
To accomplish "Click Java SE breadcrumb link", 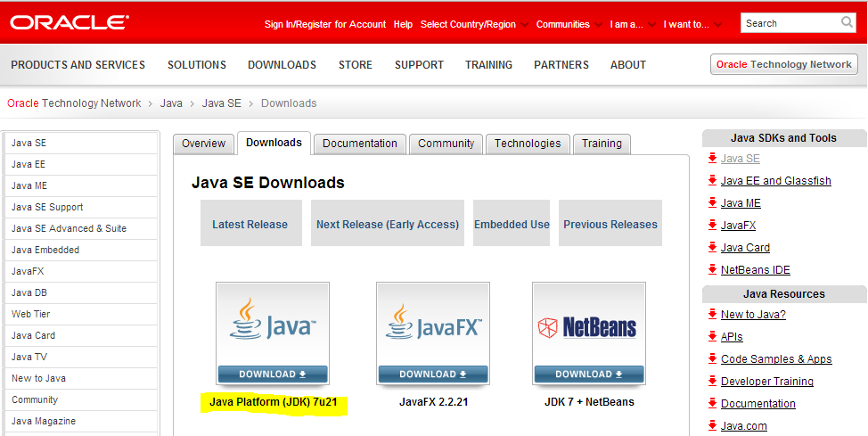I will click(x=221, y=103).
